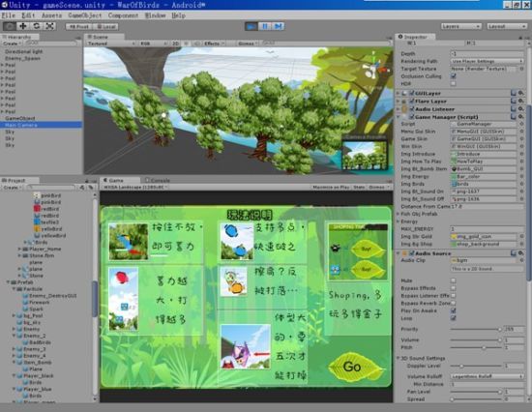Open the GameObject menu
532x412 pixels.
point(85,15)
